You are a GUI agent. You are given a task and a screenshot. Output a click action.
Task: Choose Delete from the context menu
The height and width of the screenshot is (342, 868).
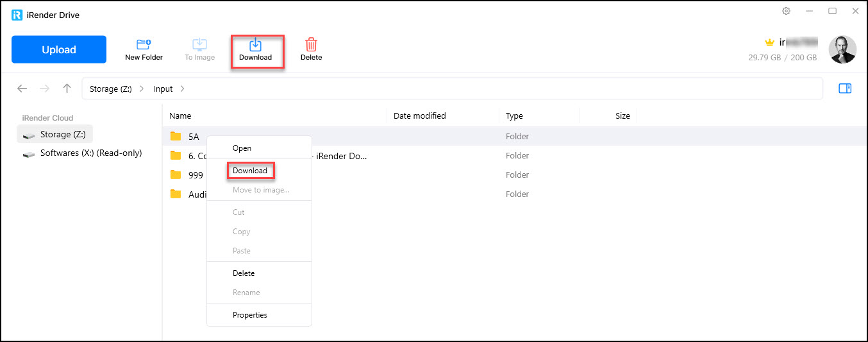pos(244,273)
